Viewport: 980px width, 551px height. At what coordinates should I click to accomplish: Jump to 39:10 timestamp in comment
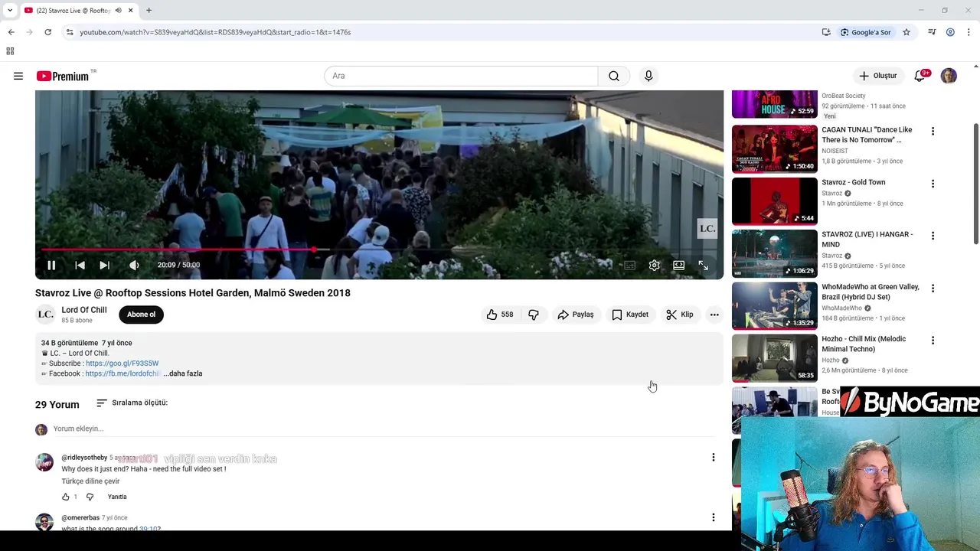tap(149, 528)
